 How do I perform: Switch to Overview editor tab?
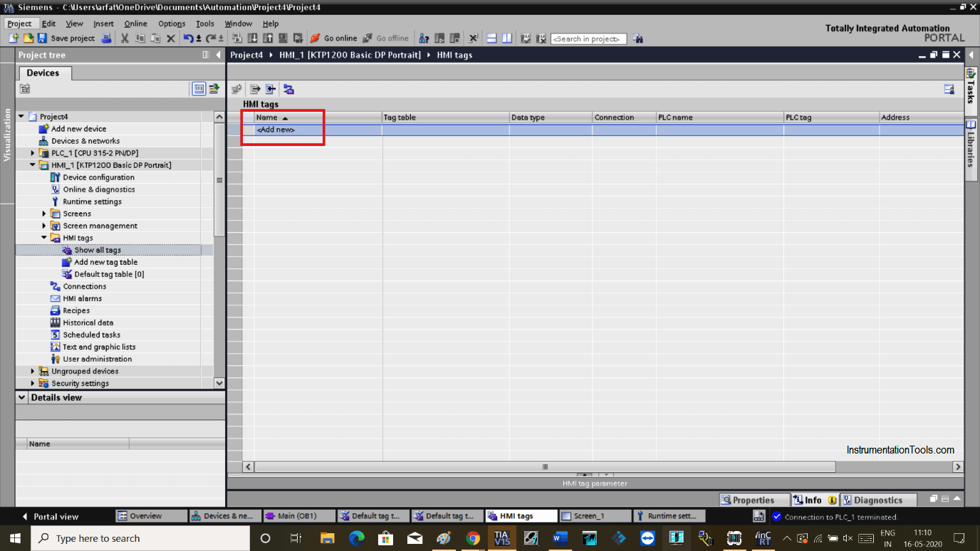[152, 516]
